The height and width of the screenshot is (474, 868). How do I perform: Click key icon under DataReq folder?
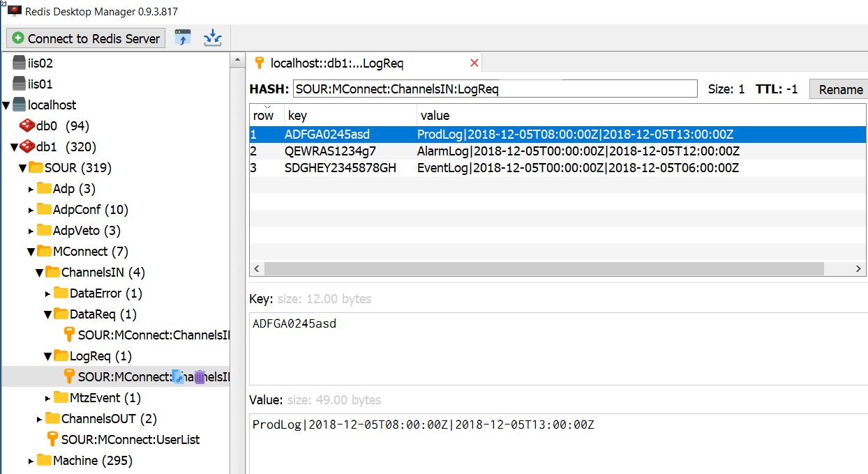point(69,335)
